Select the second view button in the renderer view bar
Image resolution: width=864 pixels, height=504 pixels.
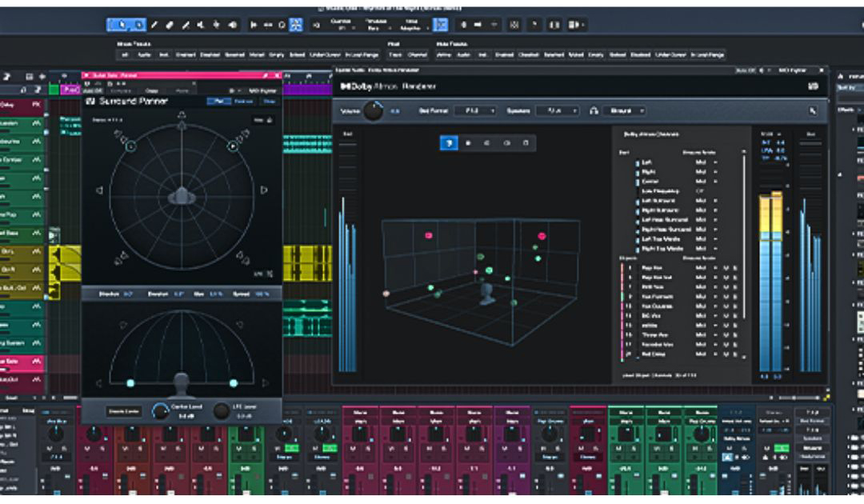(468, 143)
